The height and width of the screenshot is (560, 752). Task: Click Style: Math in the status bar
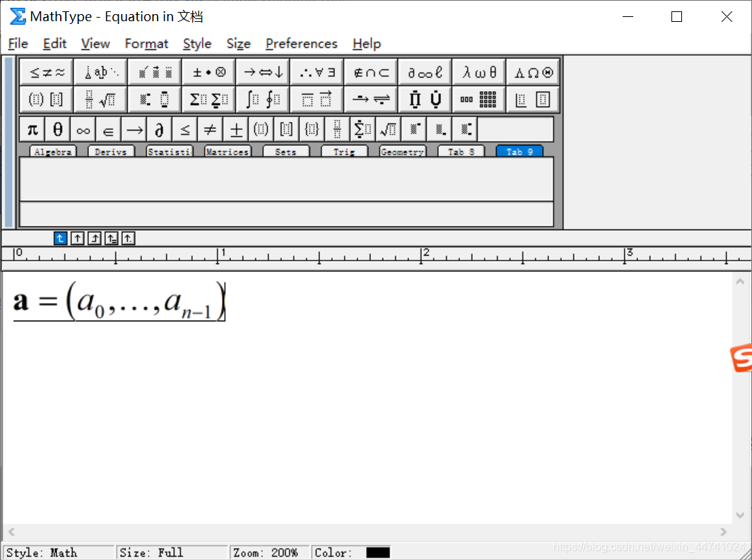point(42,552)
